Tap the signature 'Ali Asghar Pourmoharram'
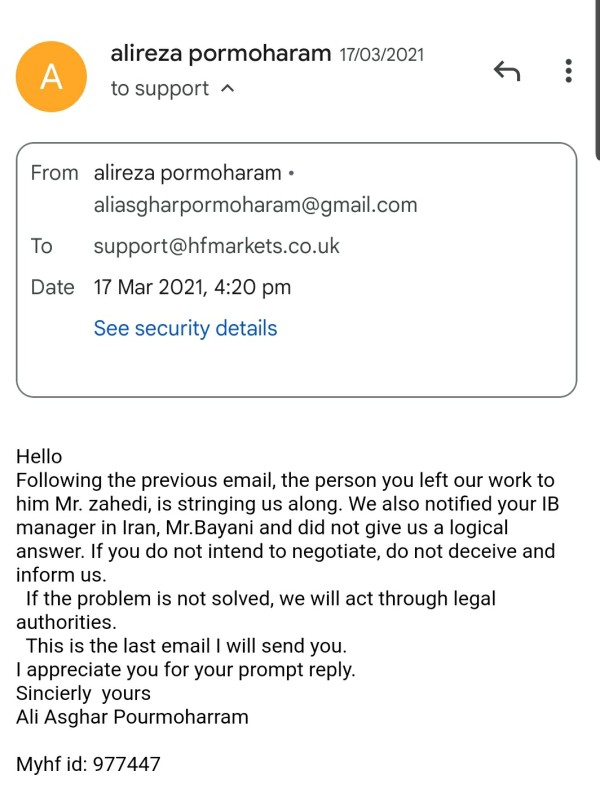600x811 pixels. [x=132, y=716]
